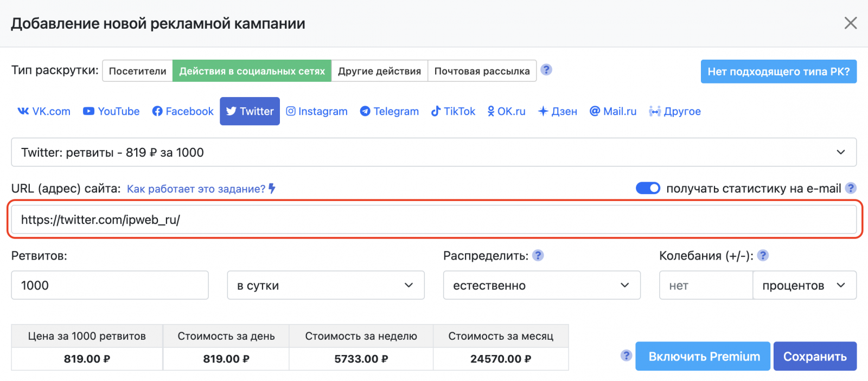Click the site URL input field
868x381 pixels.
(433, 219)
